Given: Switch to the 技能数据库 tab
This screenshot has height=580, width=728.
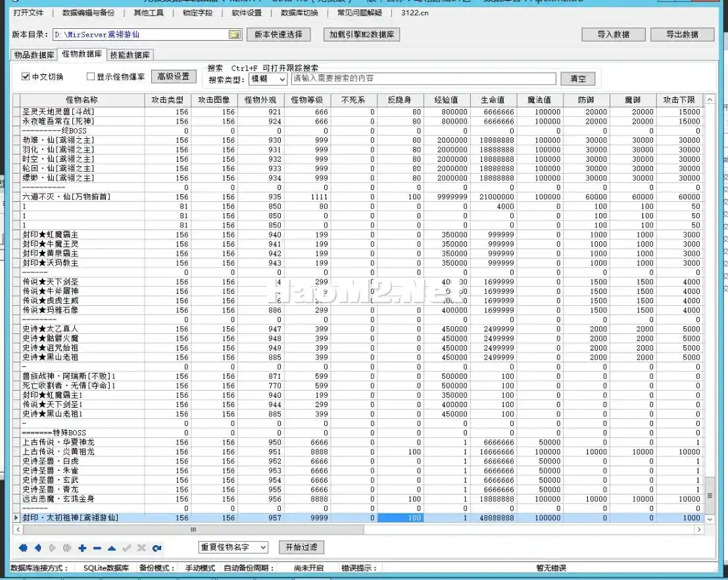Looking at the screenshot, I should [130, 55].
